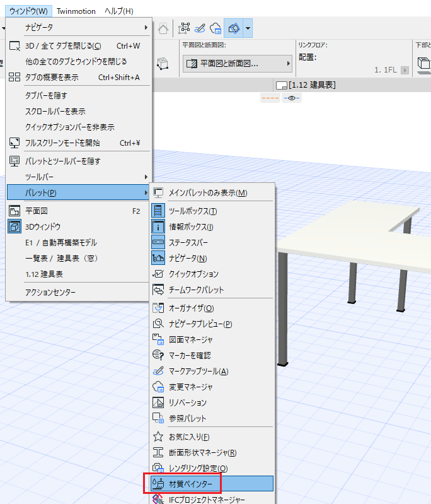Toggle the ツールボックス palette icon

(158, 211)
